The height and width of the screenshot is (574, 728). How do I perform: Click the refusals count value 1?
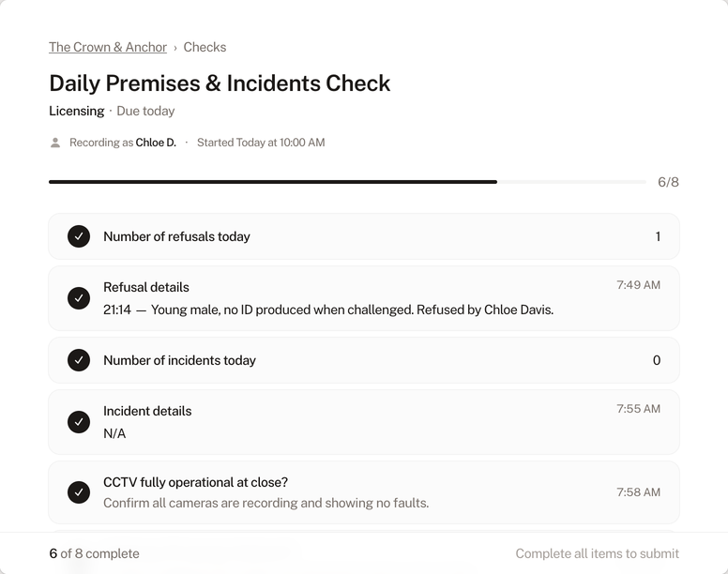658,236
